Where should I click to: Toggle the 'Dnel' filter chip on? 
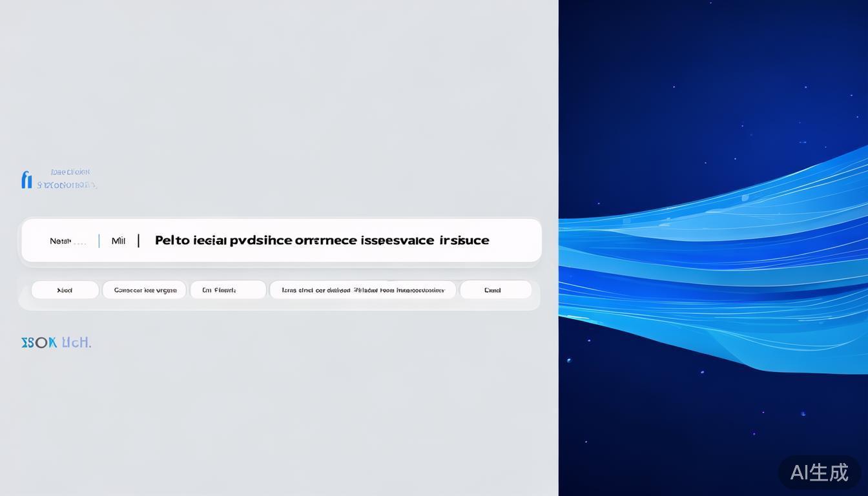point(494,289)
